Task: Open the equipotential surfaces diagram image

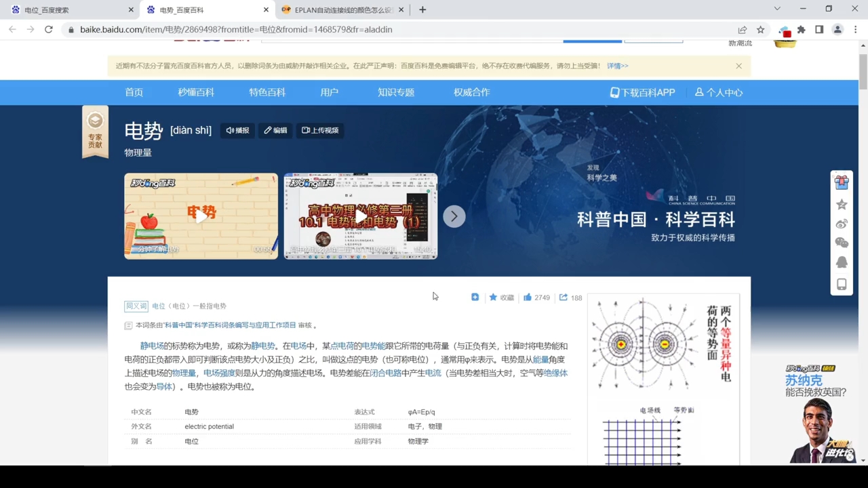Action: 663,344
